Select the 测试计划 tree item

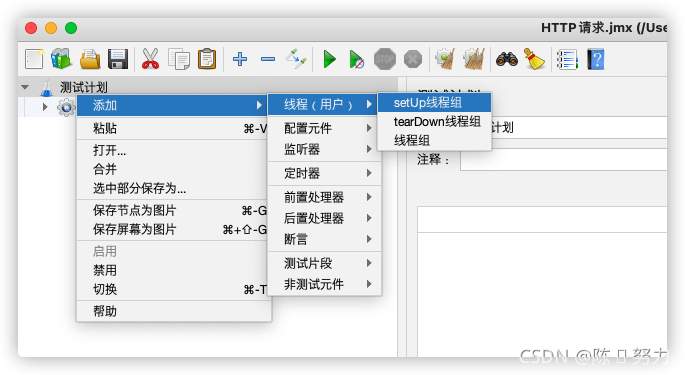(83, 87)
